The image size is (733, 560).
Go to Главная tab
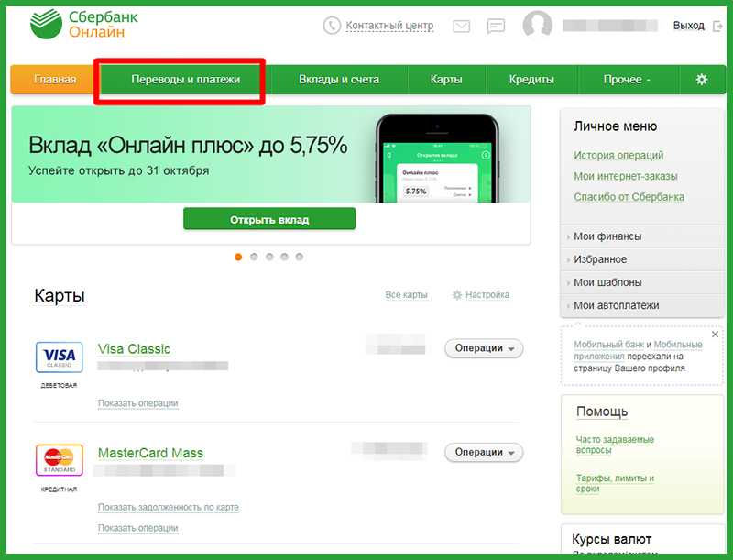(x=54, y=80)
